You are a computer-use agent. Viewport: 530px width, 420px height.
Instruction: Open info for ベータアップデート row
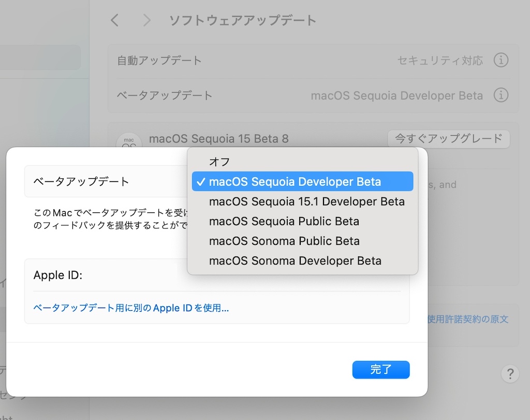click(x=500, y=95)
